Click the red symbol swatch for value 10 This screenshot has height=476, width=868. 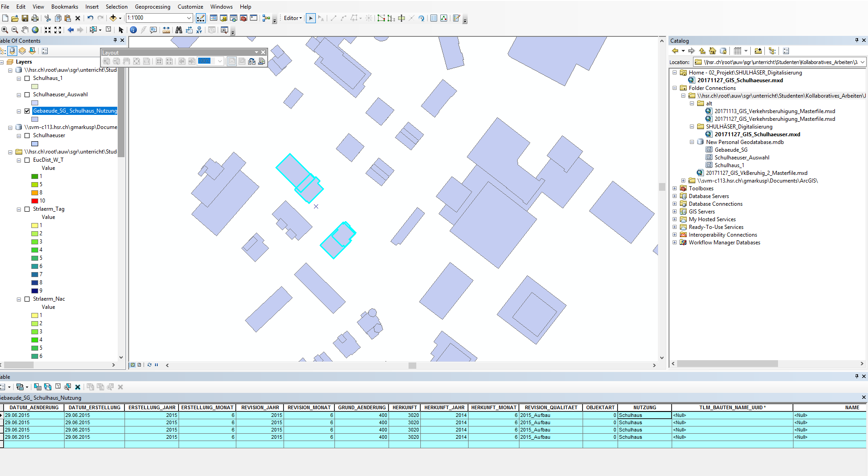tap(35, 201)
